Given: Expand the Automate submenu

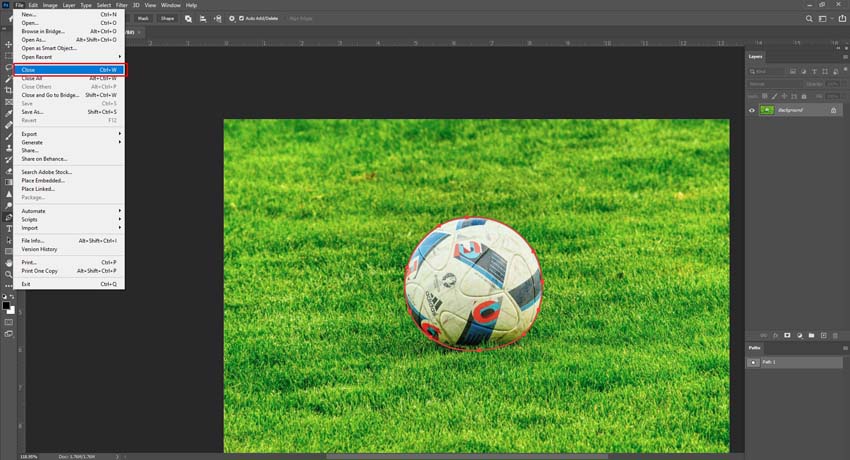Looking at the screenshot, I should click(x=69, y=211).
